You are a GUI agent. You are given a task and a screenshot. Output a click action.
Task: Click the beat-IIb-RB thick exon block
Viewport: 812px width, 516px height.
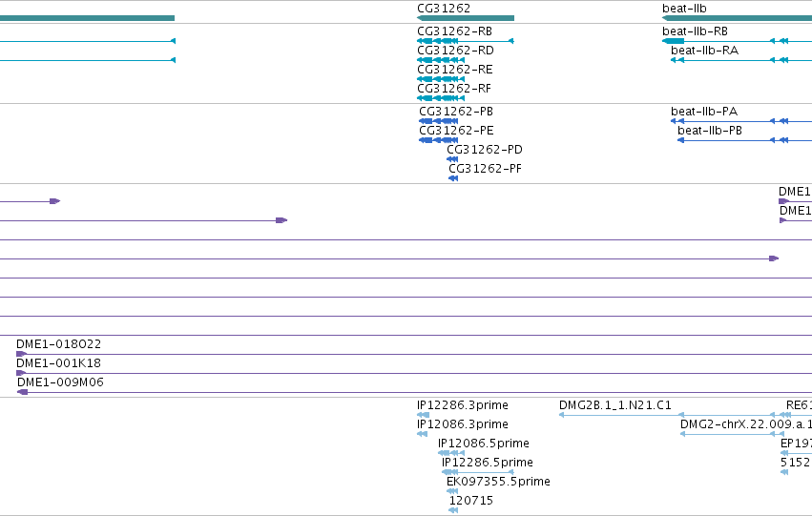pos(674,41)
